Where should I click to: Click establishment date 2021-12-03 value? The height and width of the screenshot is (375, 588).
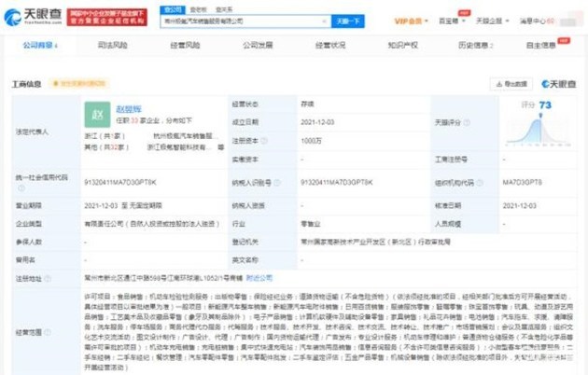click(317, 122)
